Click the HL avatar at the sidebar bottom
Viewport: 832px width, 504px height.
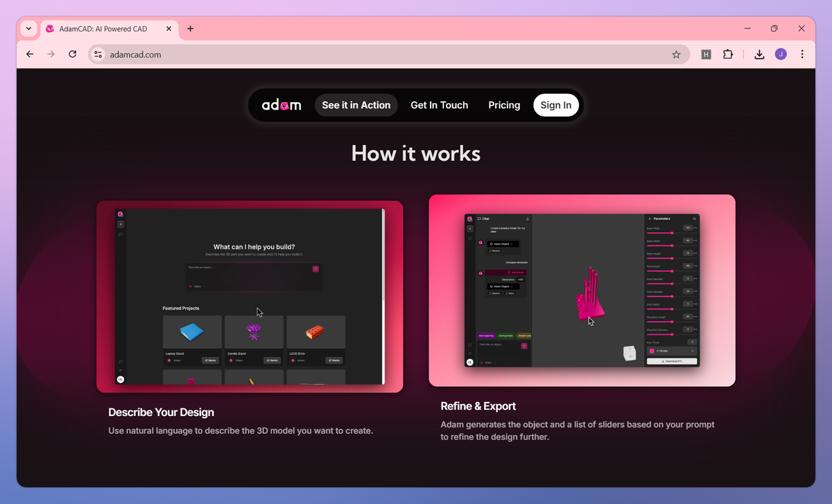[x=121, y=379]
